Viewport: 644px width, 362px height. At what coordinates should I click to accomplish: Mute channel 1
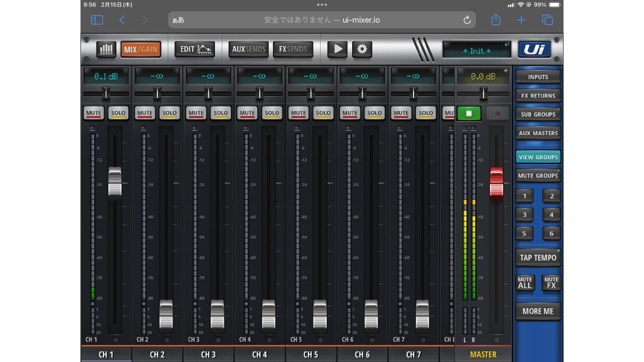click(94, 113)
